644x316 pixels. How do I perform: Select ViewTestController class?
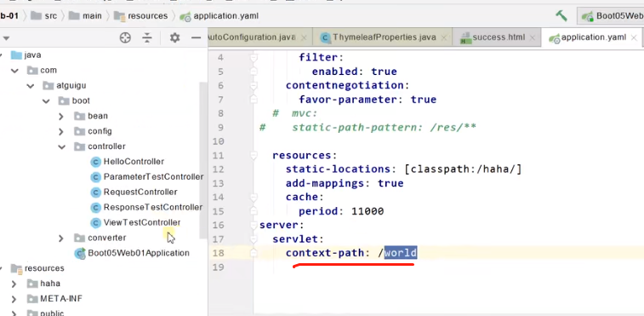point(142,222)
